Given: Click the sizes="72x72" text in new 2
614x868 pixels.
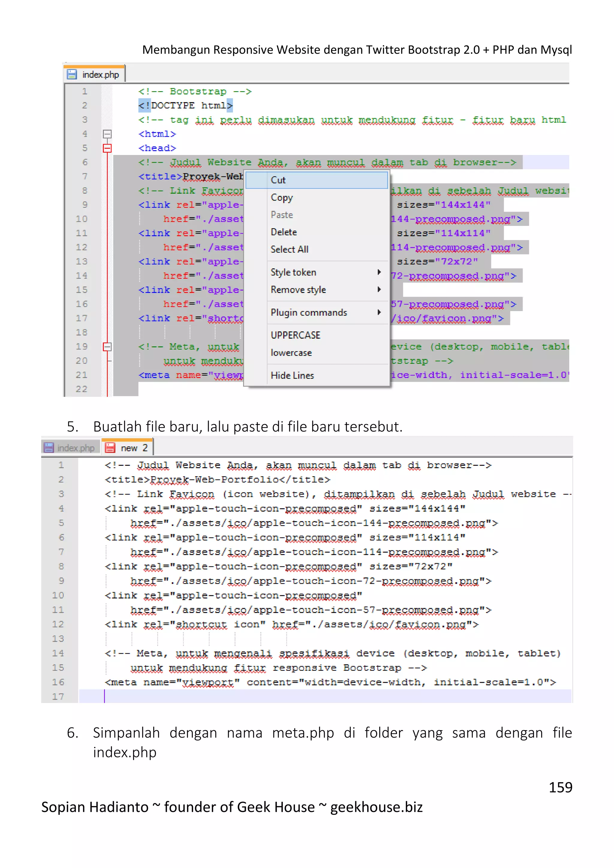Looking at the screenshot, I should pos(411,566).
